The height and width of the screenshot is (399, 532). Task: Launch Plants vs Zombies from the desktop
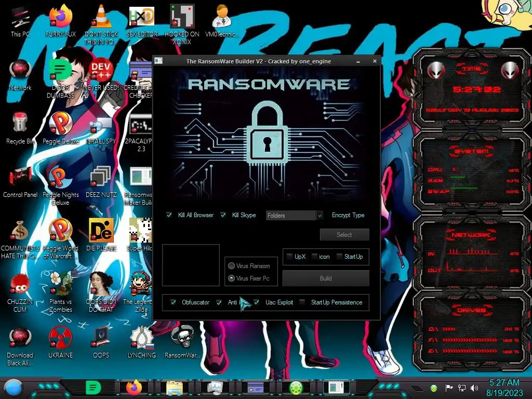point(60,292)
